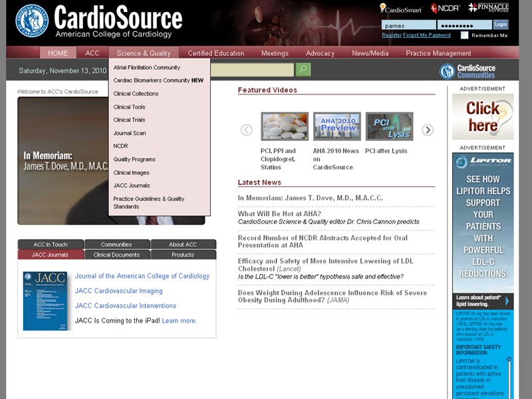Play the PCI after Lysis video thumbnail
This screenshot has height=399, width=532.
(x=390, y=126)
